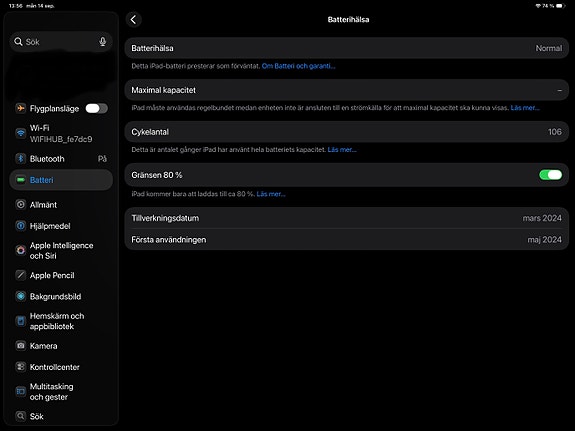Open Om Batteri och garanti link
The image size is (575, 431).
click(x=299, y=66)
